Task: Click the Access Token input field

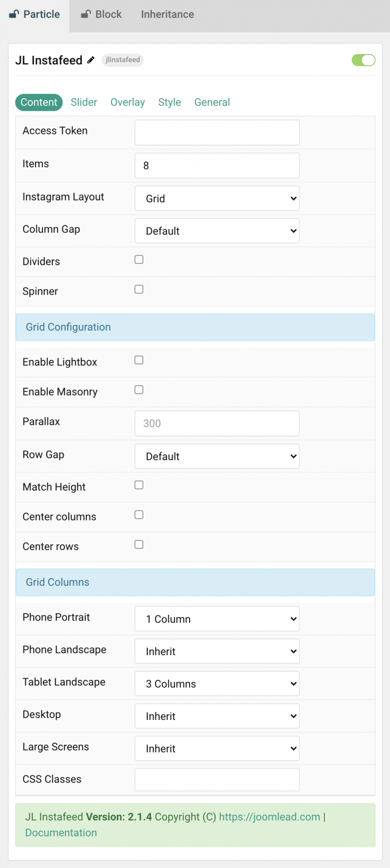Action: click(x=217, y=133)
